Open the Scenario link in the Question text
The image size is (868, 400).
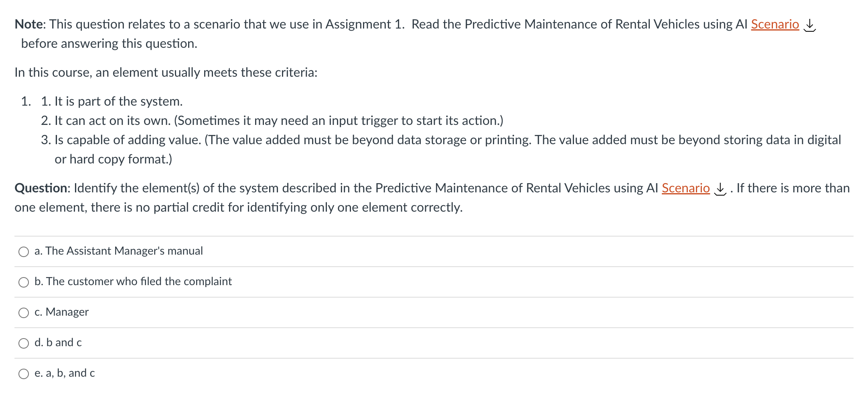[685, 188]
